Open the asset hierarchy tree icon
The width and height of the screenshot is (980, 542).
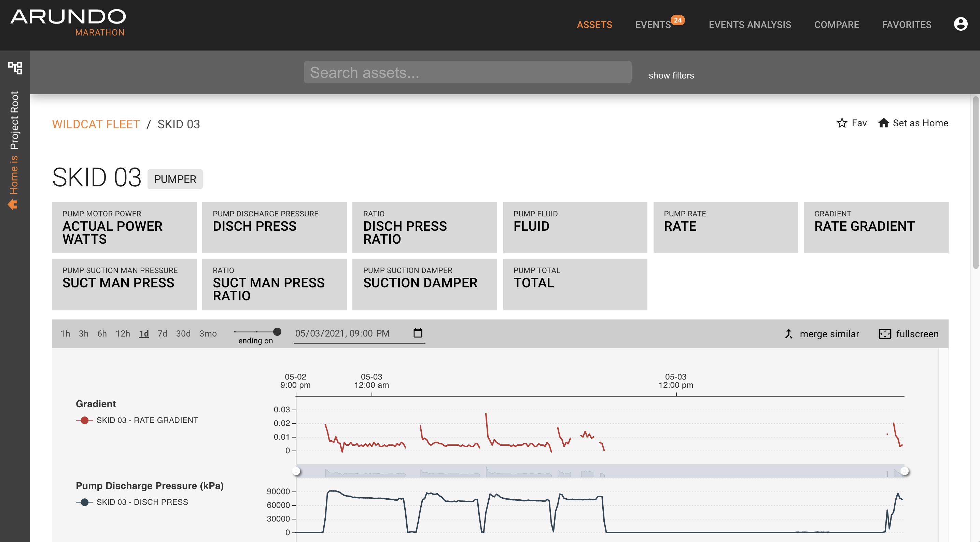(15, 69)
